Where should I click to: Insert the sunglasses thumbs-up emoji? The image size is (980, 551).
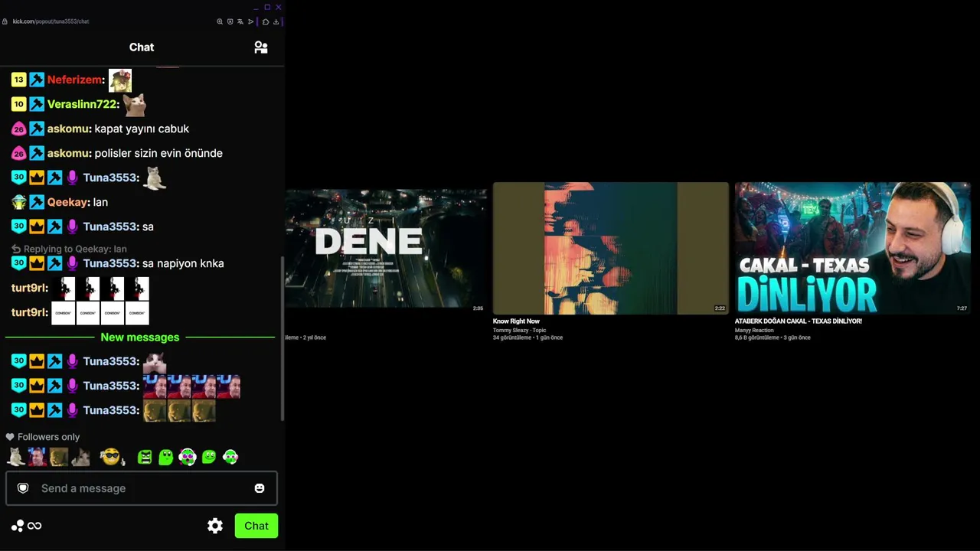click(112, 457)
